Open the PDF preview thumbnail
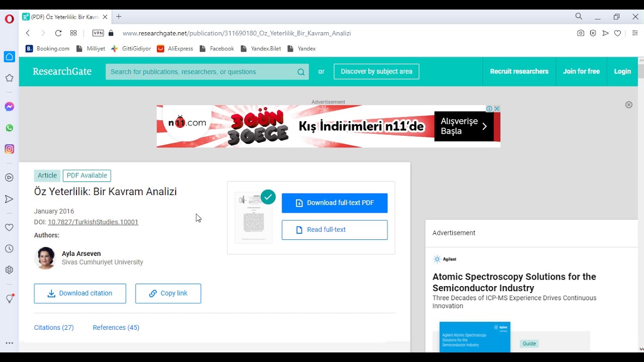Image resolution: width=644 pixels, height=362 pixels. (254, 217)
